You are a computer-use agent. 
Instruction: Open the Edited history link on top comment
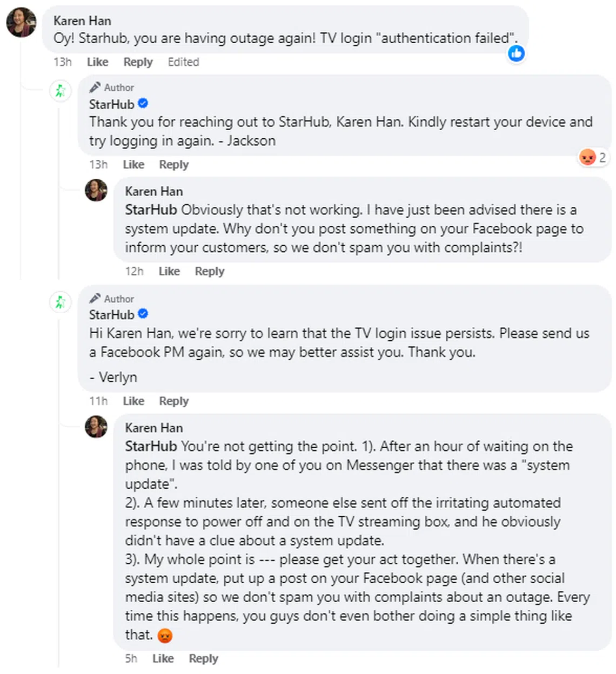(x=183, y=62)
